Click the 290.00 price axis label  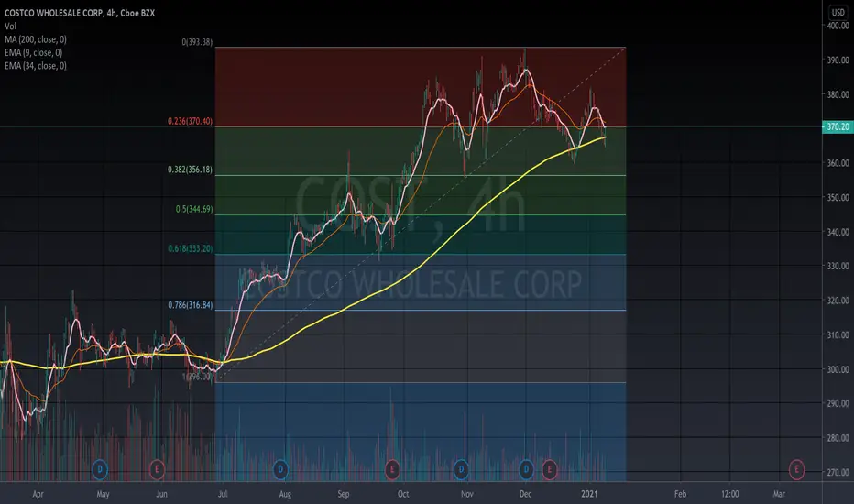(838, 403)
